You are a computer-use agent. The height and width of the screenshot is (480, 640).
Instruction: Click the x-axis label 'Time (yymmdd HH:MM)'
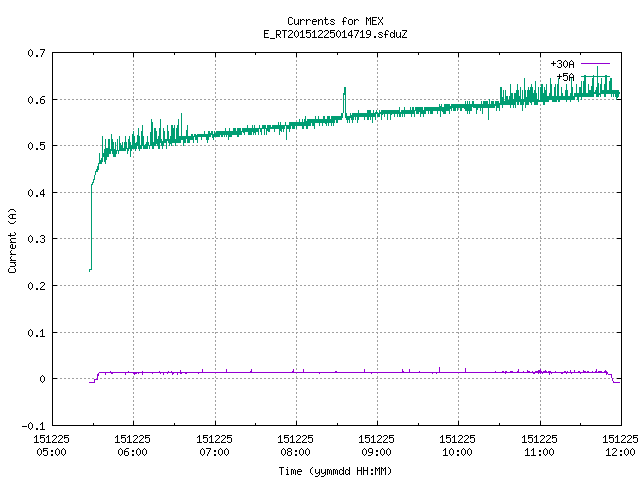point(335,471)
